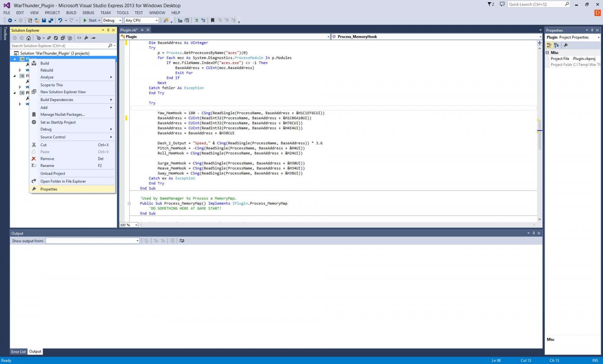The height and width of the screenshot is (364, 603).
Task: Click the Uncomment Selected Lines icon
Action: (x=203, y=20)
